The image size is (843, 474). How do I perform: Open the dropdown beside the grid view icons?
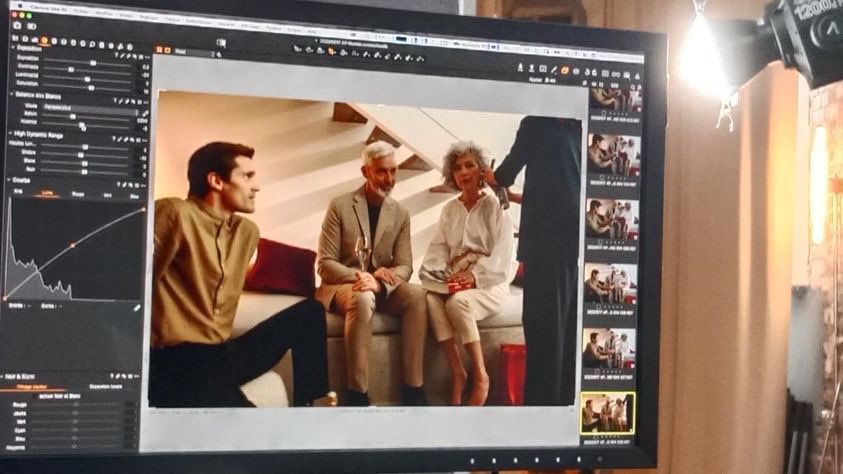coord(195,53)
